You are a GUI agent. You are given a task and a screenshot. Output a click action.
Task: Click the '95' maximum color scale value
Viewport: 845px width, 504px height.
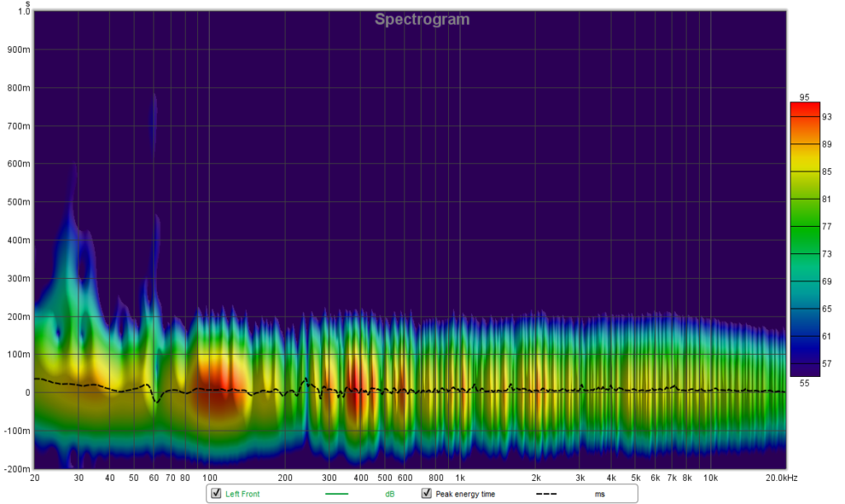(804, 97)
